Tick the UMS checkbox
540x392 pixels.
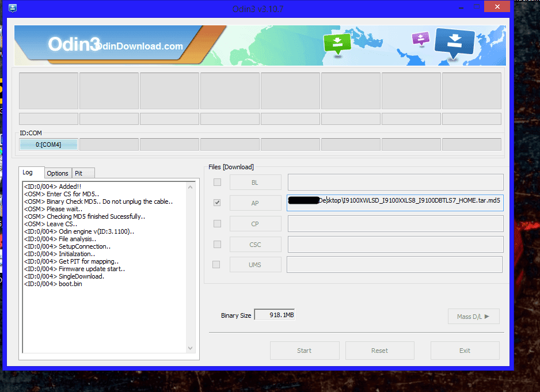pyautogui.click(x=216, y=265)
